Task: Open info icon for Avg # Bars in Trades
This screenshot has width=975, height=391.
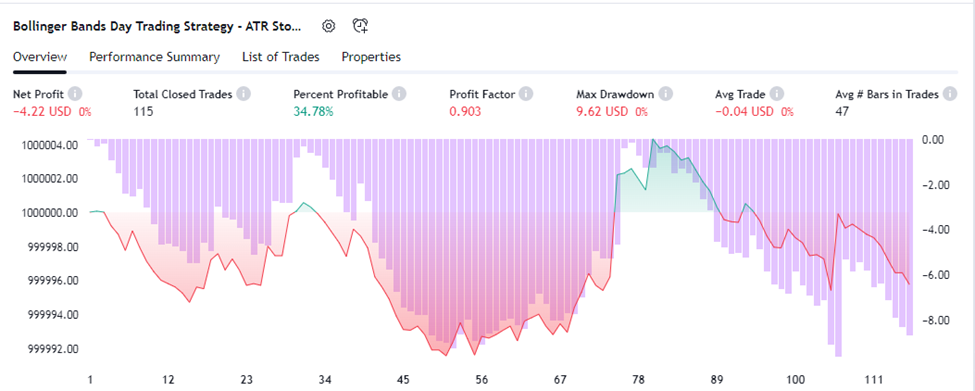Action: click(x=950, y=94)
